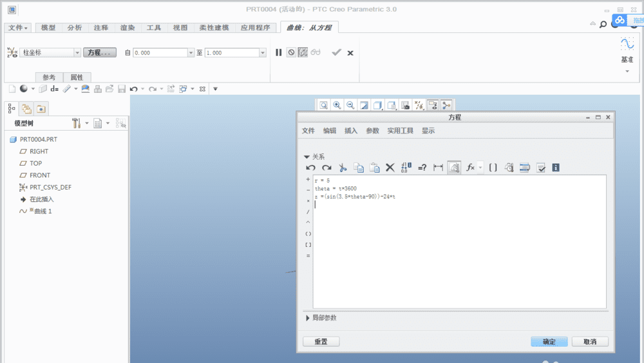Save the model with the floppy disk icon

pyautogui.click(x=122, y=89)
